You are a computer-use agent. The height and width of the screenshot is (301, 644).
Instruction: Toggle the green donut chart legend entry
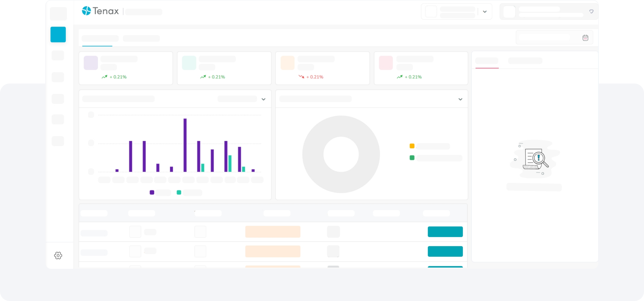coord(412,158)
